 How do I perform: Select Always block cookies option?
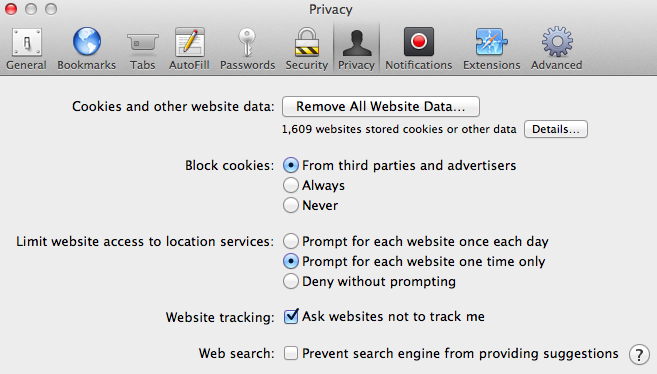pyautogui.click(x=291, y=185)
